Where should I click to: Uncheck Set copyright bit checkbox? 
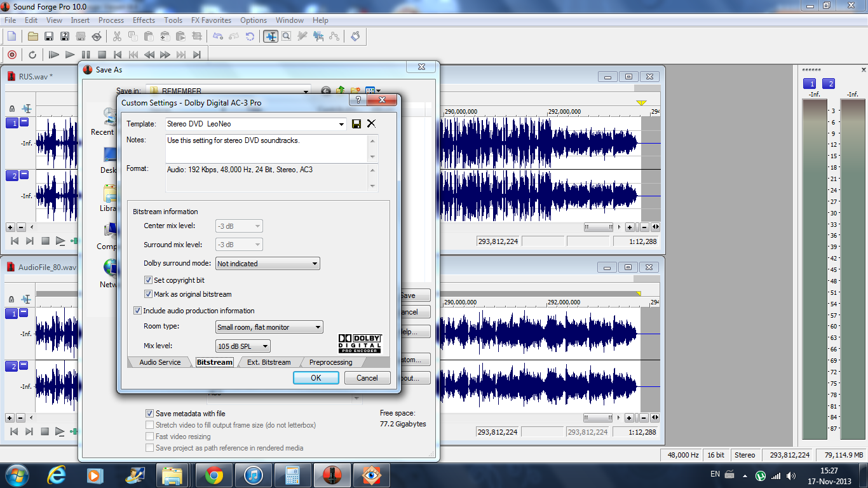click(x=149, y=280)
